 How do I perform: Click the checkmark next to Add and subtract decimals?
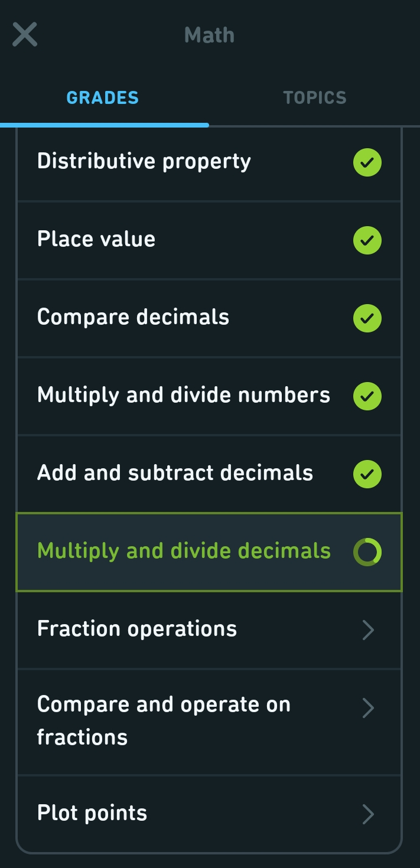367,474
